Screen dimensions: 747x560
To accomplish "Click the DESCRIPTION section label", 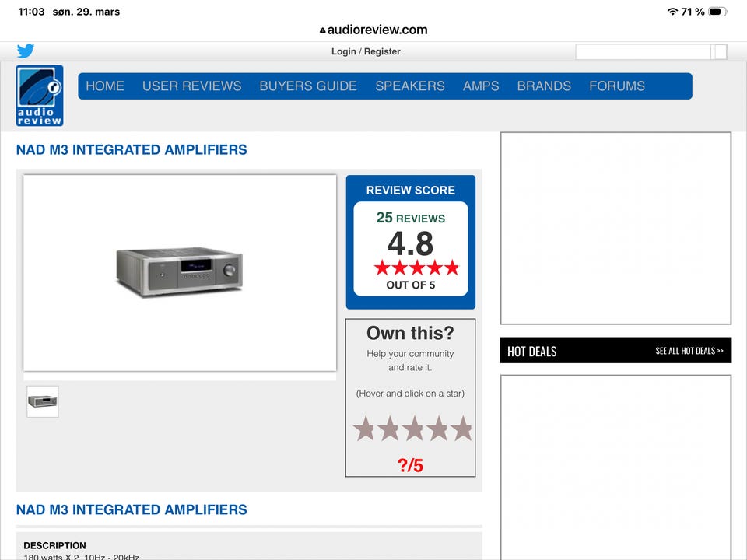I will (54, 545).
